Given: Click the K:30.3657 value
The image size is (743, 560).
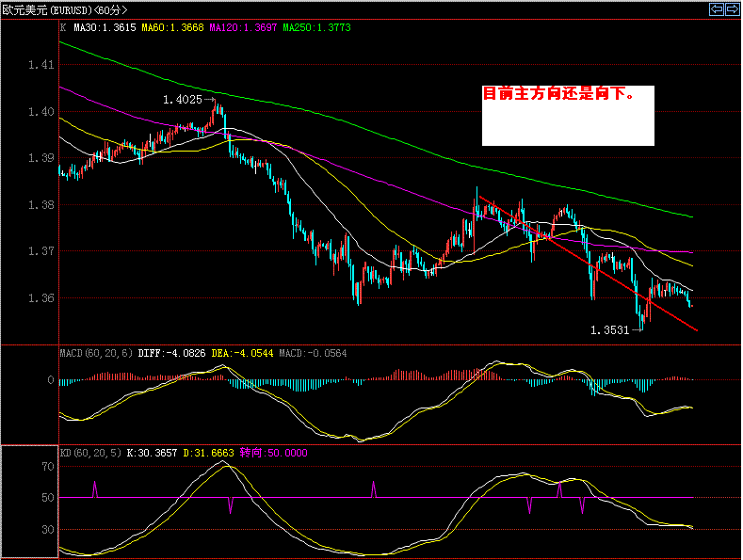Looking at the screenshot, I should coord(152,453).
